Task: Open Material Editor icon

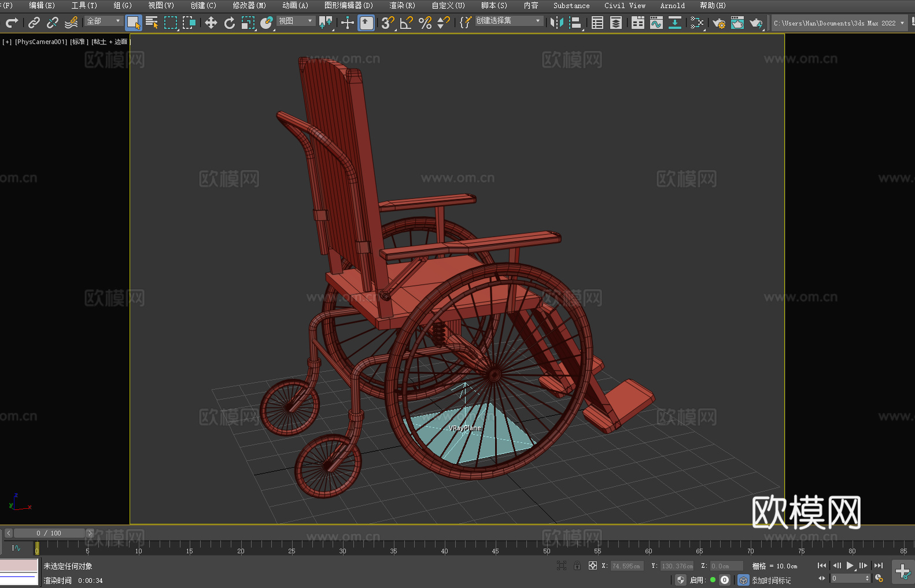Action: tap(697, 23)
